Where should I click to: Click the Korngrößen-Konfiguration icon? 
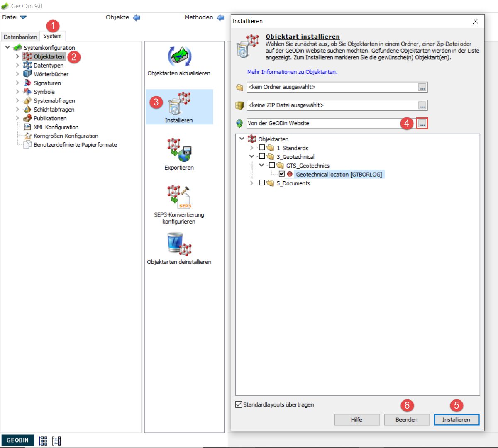(27, 136)
